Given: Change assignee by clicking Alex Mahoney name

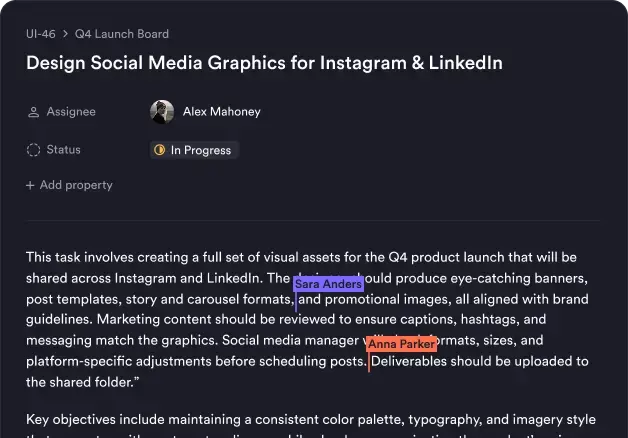Looking at the screenshot, I should pos(221,112).
